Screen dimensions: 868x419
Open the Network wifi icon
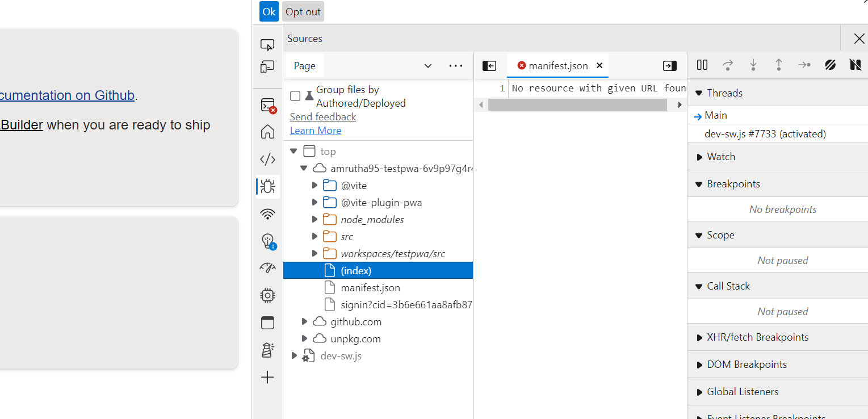267,214
